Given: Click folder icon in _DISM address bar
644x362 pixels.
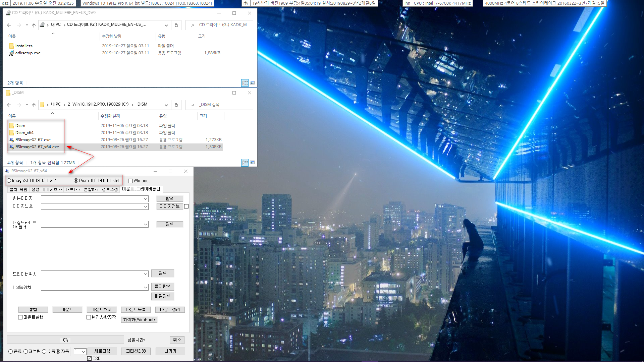Looking at the screenshot, I should pos(42,105).
